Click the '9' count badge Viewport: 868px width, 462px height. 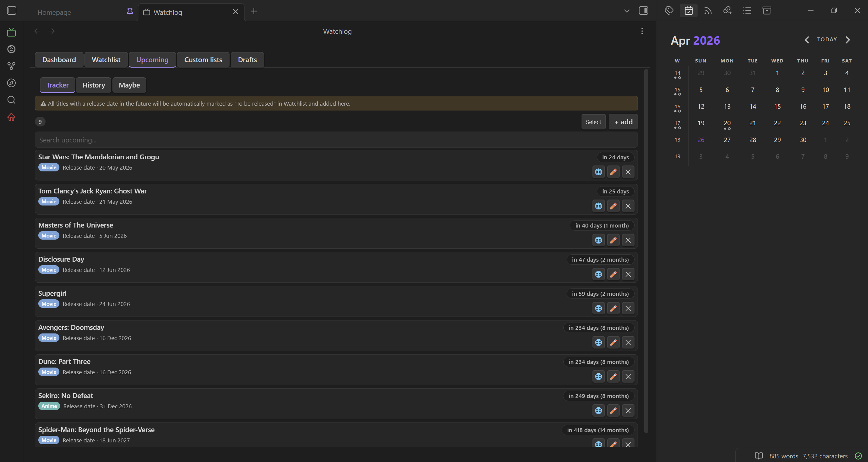click(x=40, y=122)
